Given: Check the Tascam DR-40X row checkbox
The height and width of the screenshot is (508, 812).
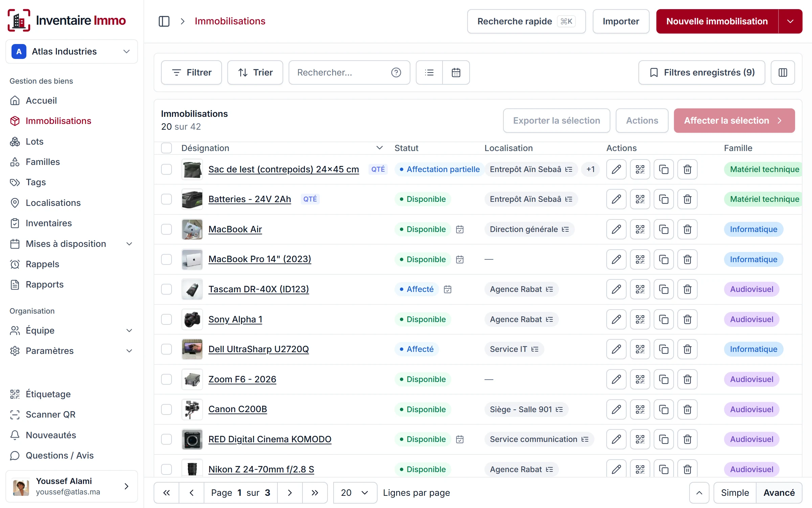Looking at the screenshot, I should (166, 289).
